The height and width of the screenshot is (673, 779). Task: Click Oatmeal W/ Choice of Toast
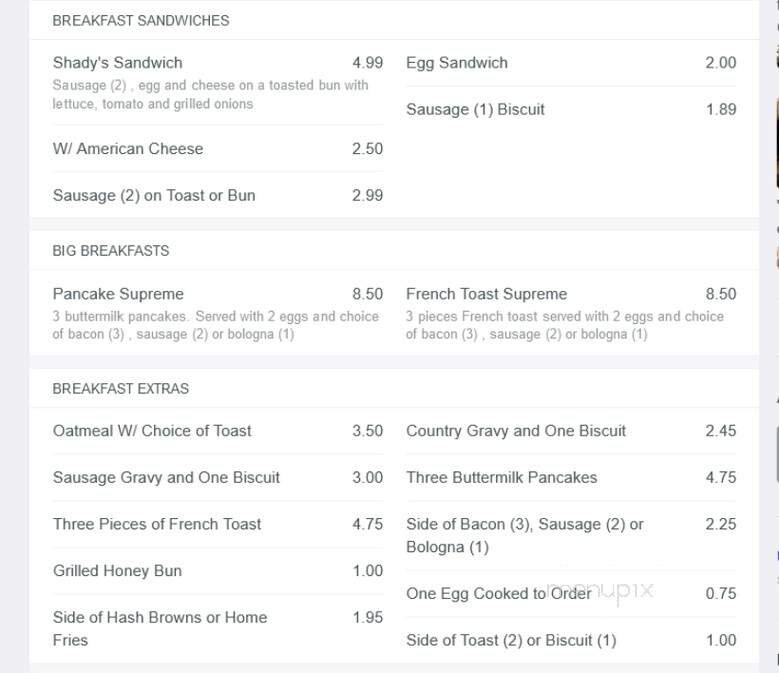[152, 431]
